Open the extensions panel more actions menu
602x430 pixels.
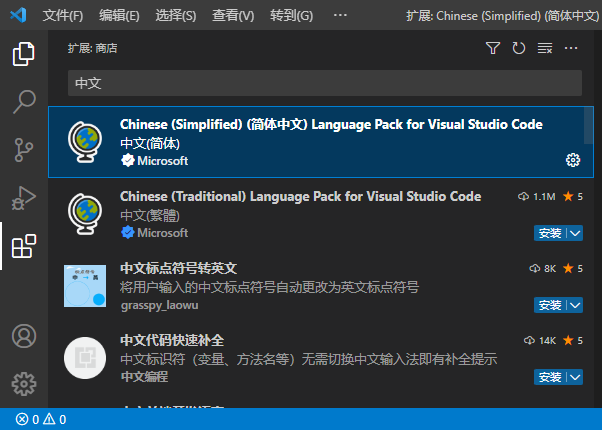(x=571, y=48)
